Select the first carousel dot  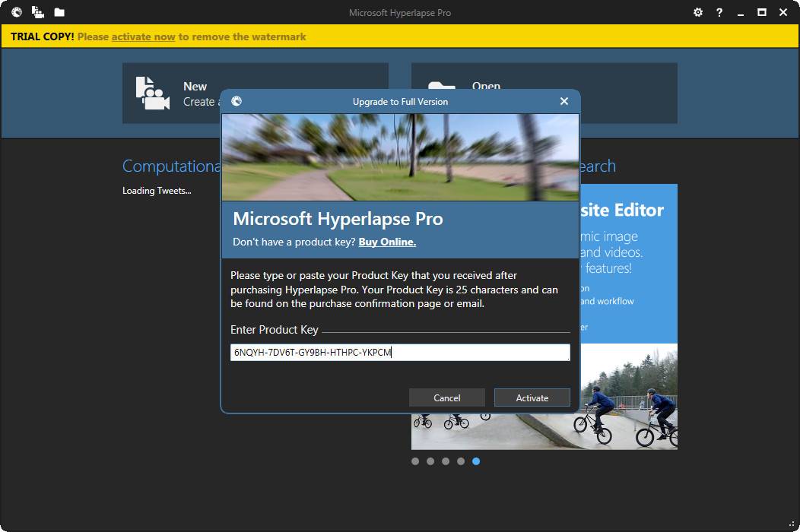point(415,461)
